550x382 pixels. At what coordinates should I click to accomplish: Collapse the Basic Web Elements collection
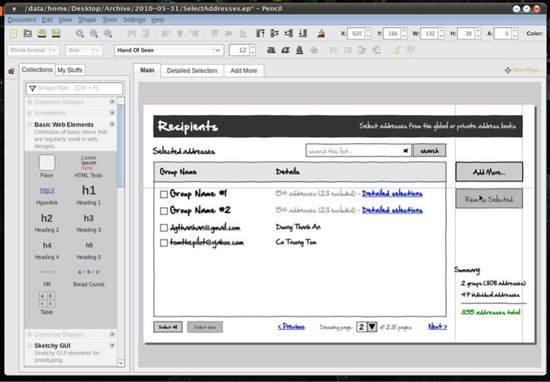tap(30, 125)
